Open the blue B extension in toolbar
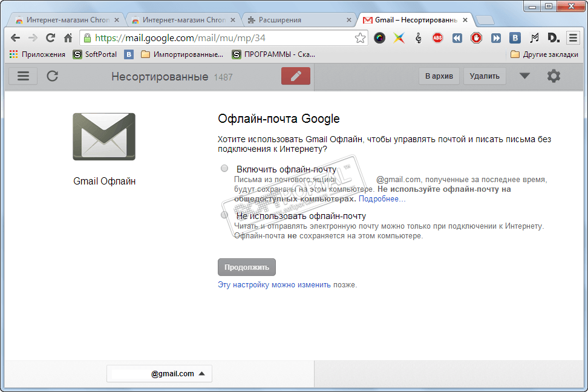Image resolution: width=588 pixels, height=392 pixels. [x=515, y=38]
